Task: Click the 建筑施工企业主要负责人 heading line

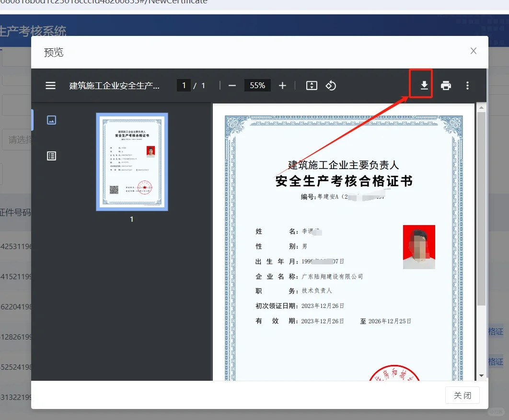Action: tap(344, 165)
